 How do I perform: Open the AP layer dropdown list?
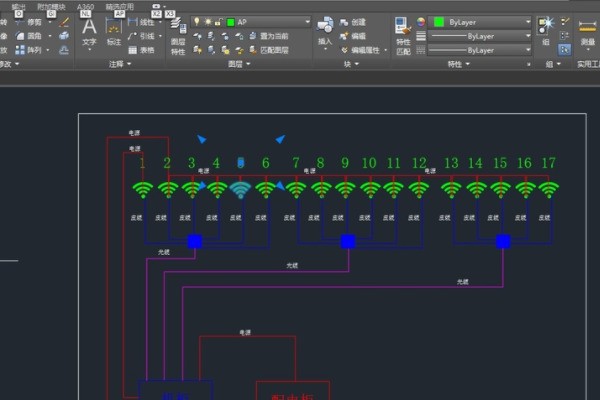(x=305, y=21)
